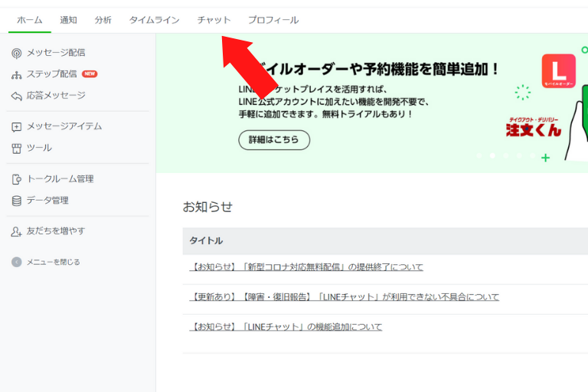Click the 応答メッセージ reply arrow icon
This screenshot has width=588, height=392.
pyautogui.click(x=17, y=96)
